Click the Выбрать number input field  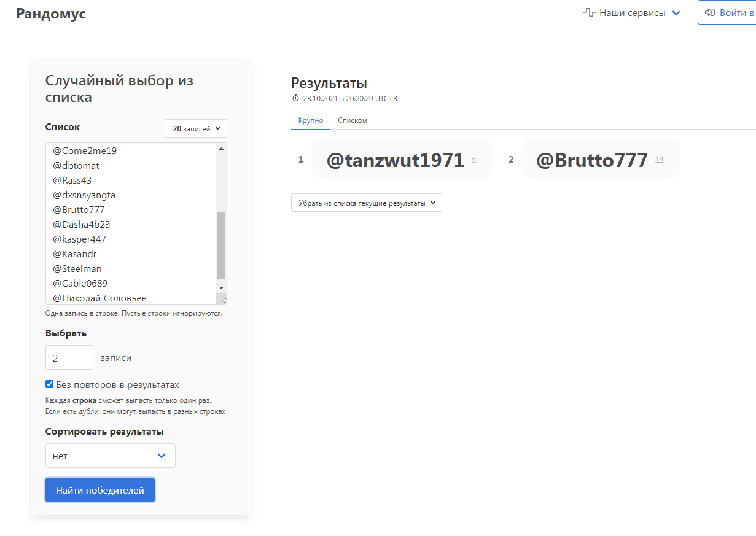69,357
